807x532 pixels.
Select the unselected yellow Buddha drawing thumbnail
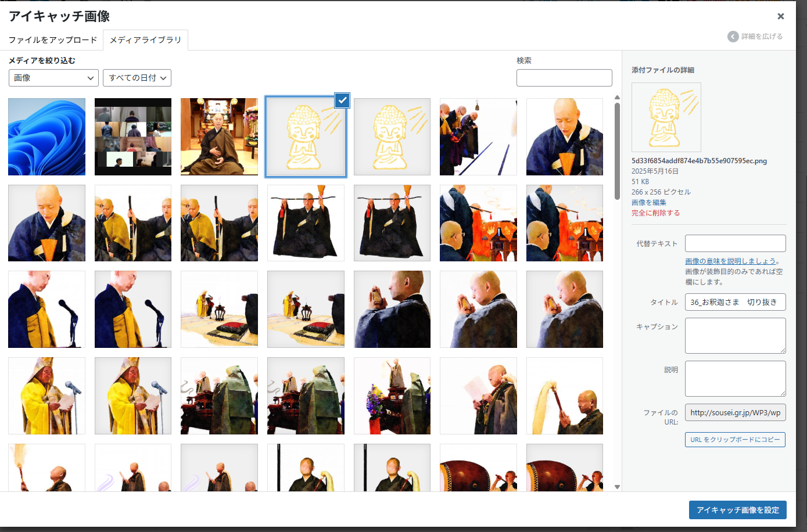click(392, 136)
